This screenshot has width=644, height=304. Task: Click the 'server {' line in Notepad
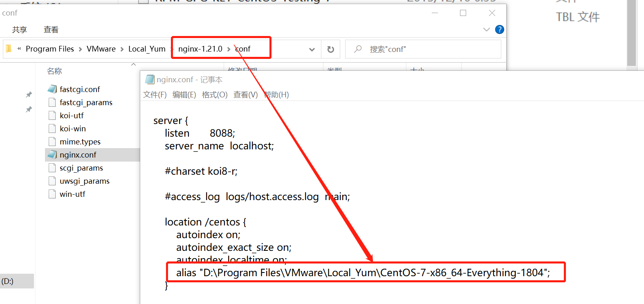(171, 120)
